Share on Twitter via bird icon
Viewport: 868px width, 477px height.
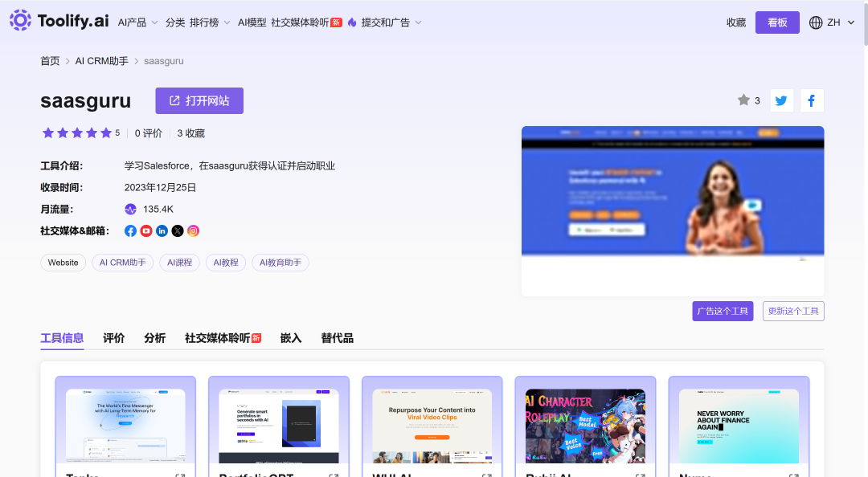click(x=782, y=100)
